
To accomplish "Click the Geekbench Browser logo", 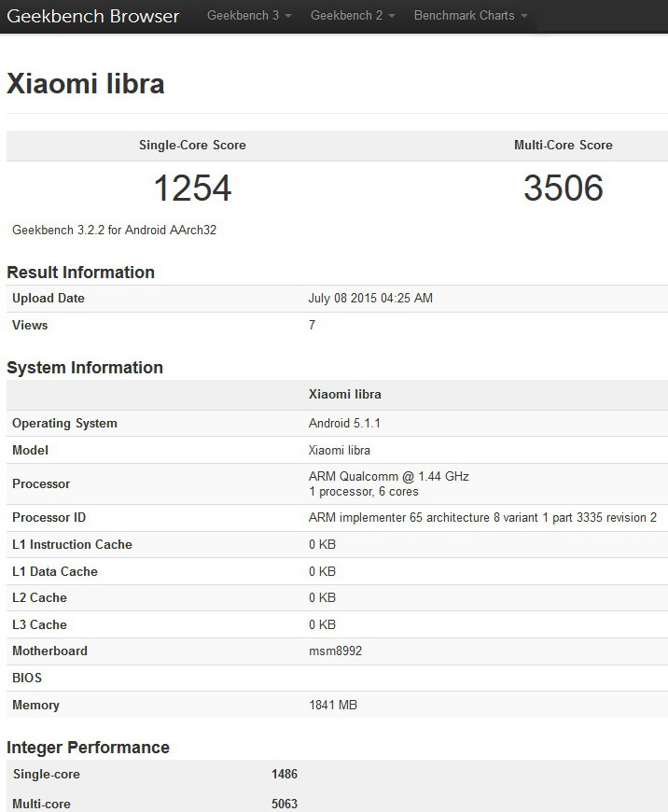I will click(92, 16).
